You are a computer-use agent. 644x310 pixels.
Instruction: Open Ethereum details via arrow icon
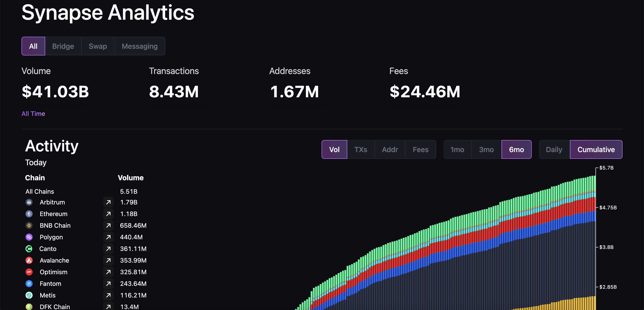[x=108, y=214]
